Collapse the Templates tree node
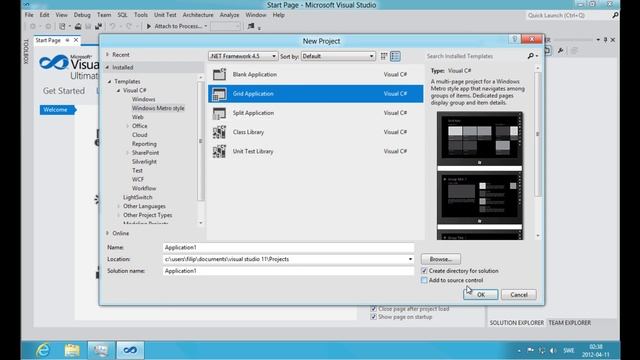The height and width of the screenshot is (360, 640). coord(109,82)
